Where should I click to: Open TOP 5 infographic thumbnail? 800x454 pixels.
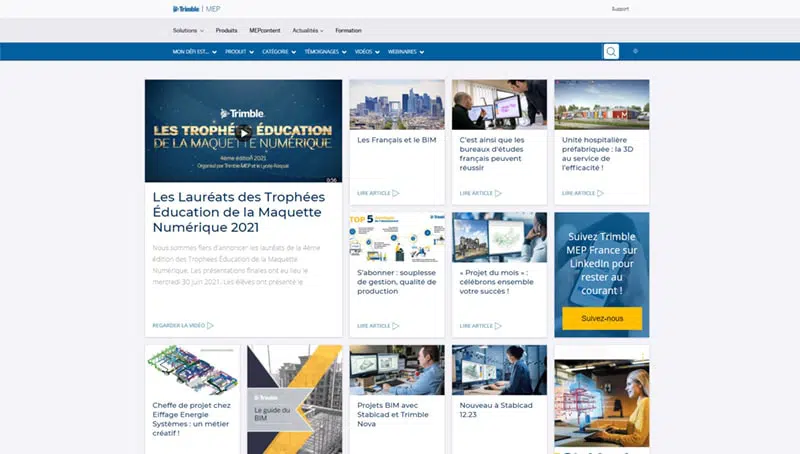pos(397,237)
